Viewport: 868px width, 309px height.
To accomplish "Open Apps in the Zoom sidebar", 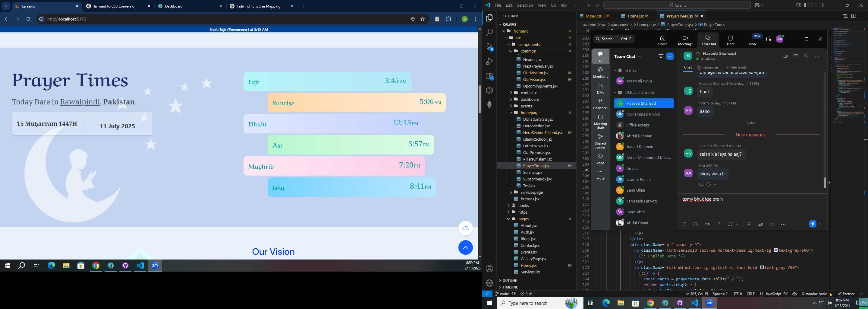I will [600, 159].
